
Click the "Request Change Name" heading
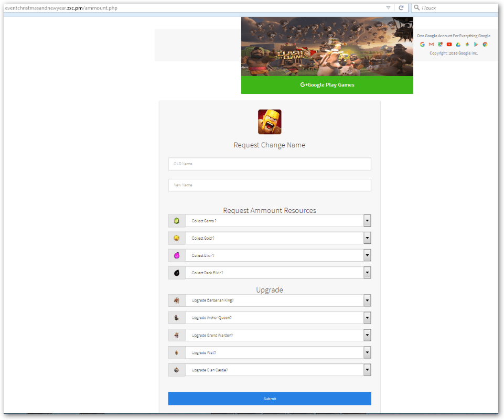(270, 145)
